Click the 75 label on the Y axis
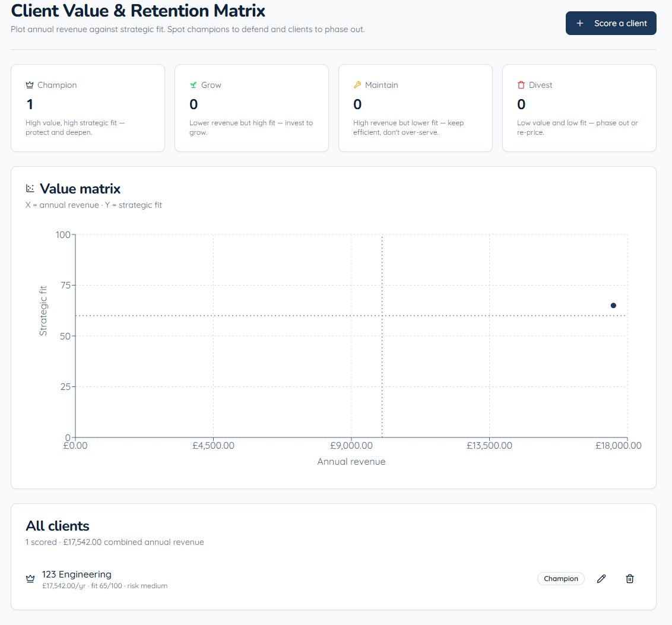The image size is (672, 625). click(65, 285)
